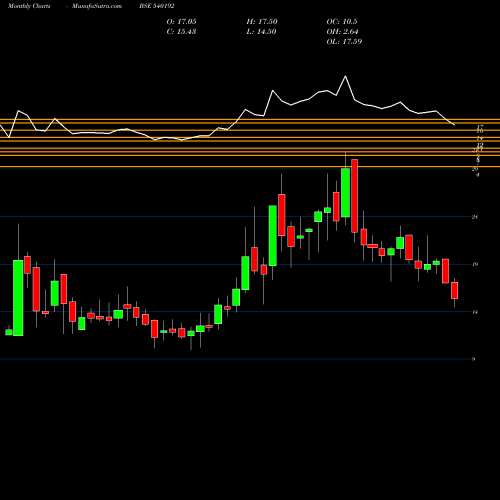Viewport: 500px width, 500px height.
Task: Click the high value 'H: 17.50'
Action: point(262,22)
